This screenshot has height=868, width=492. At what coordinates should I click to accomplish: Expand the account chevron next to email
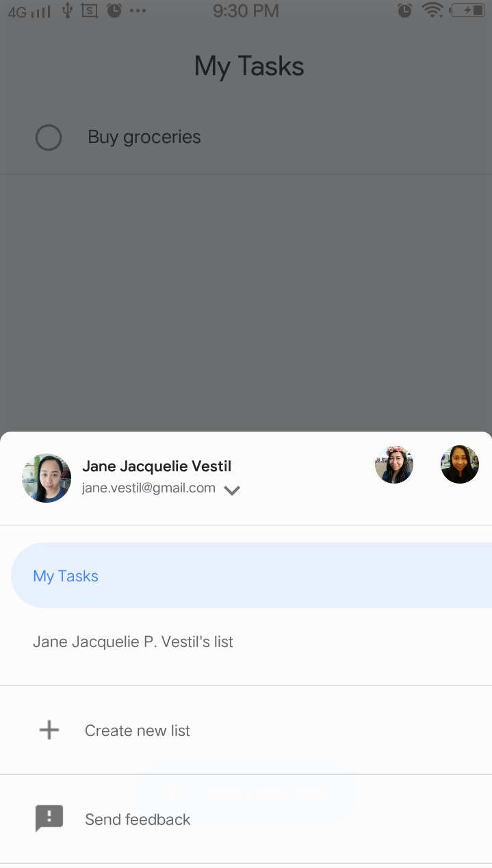tap(232, 490)
